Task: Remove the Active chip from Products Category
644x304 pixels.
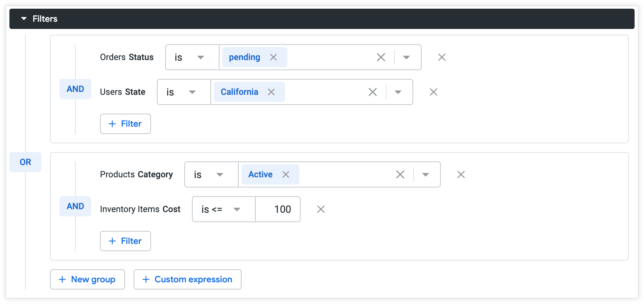Action: tap(286, 174)
